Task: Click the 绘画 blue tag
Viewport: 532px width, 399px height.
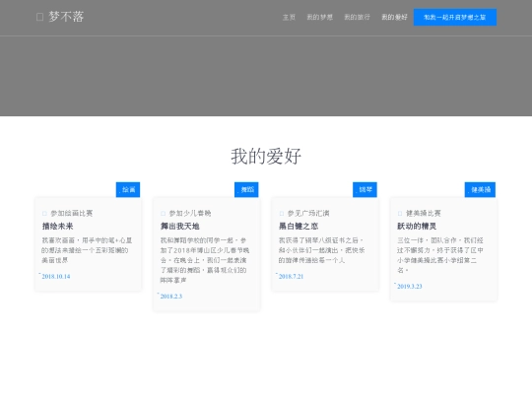Action: [x=128, y=190]
